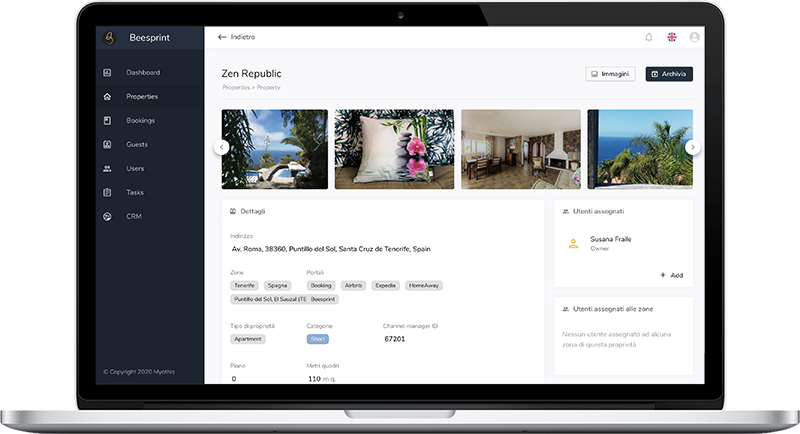800x434 pixels.
Task: Click the CRM sidebar icon
Action: pos(107,216)
